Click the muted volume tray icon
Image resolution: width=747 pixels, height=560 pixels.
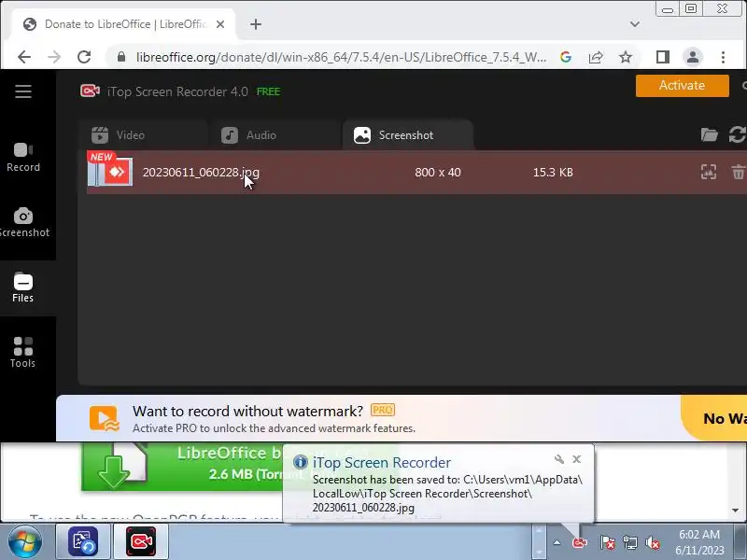652,542
